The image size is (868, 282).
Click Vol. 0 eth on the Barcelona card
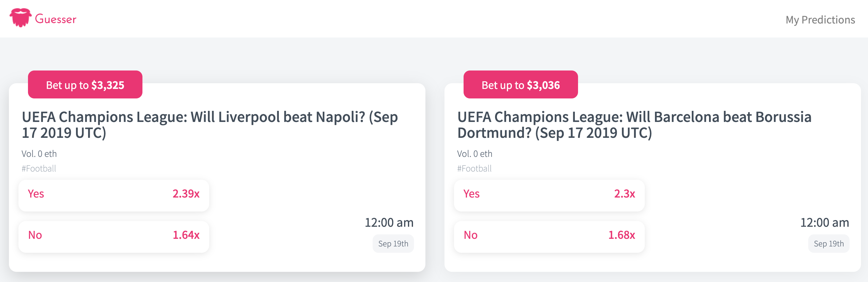[x=474, y=154]
